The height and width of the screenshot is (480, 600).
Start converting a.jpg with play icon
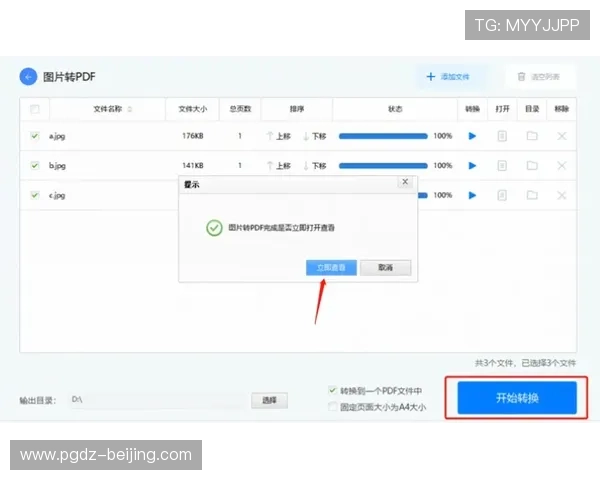472,136
